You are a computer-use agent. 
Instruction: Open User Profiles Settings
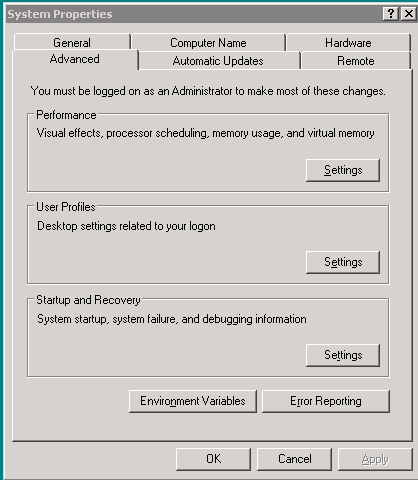[343, 262]
